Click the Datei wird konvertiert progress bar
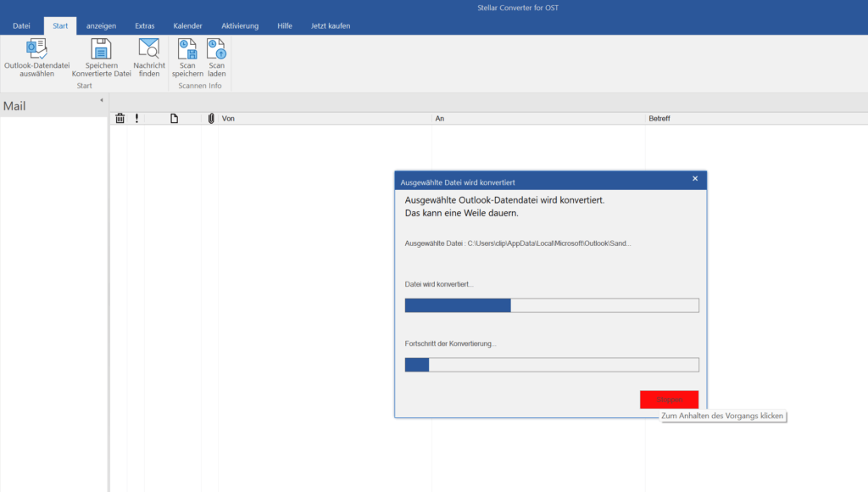 (x=552, y=305)
